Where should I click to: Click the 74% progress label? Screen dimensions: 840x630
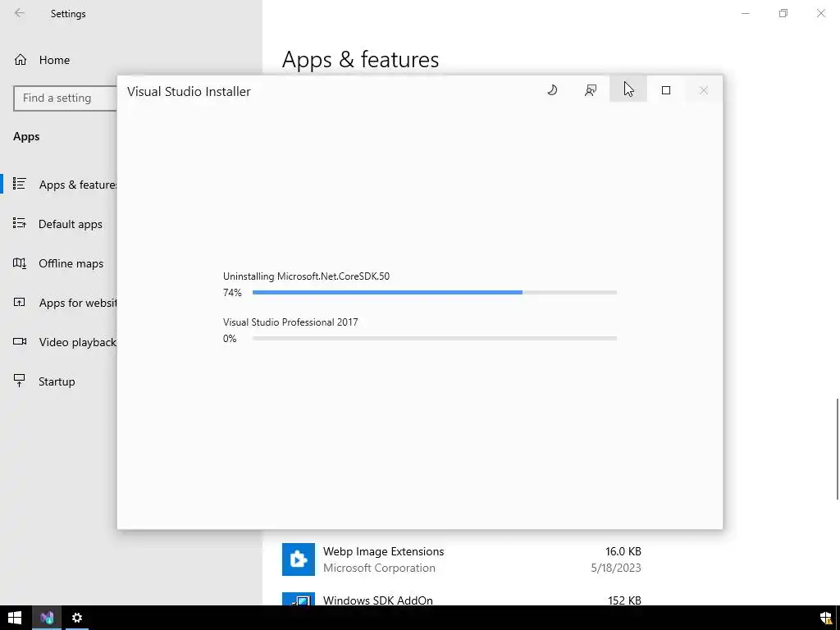pos(232,293)
